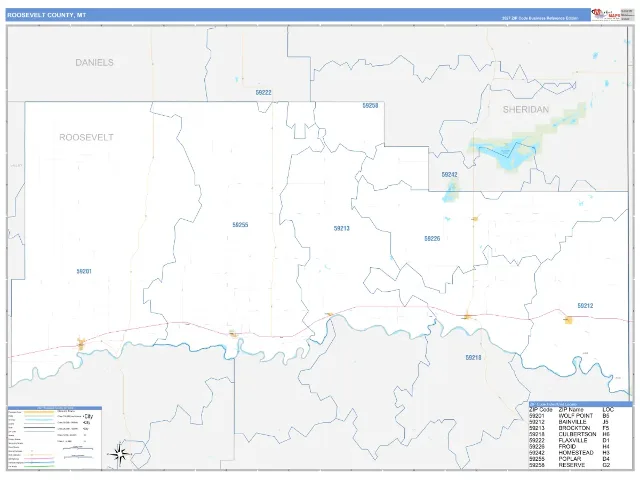Select CULBERTSON in the ZIP index table
The width and height of the screenshot is (640, 480).
(578, 434)
